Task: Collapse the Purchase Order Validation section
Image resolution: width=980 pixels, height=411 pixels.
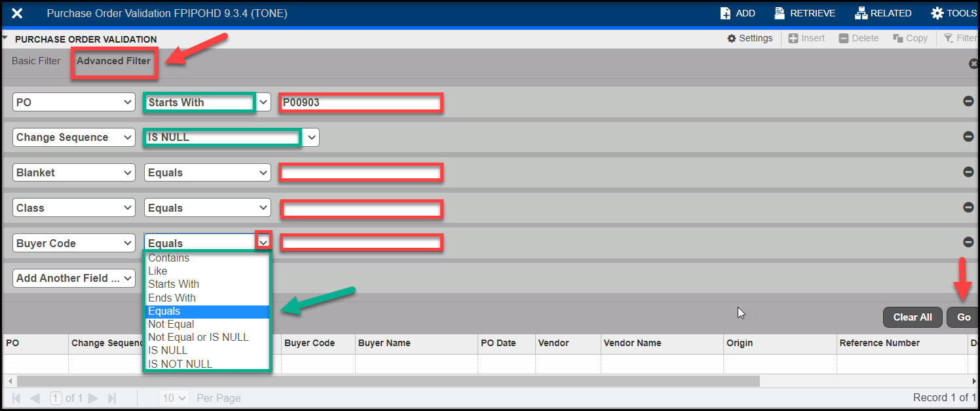Action: pos(5,38)
